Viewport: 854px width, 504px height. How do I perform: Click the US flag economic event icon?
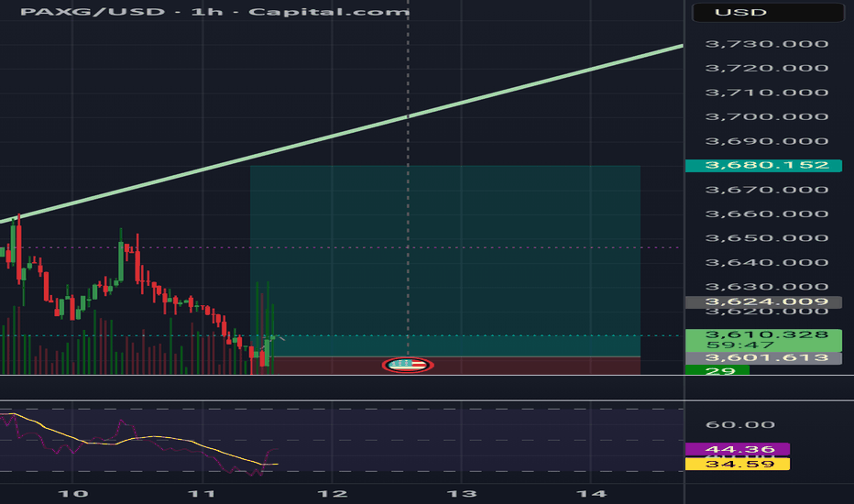pos(408,365)
